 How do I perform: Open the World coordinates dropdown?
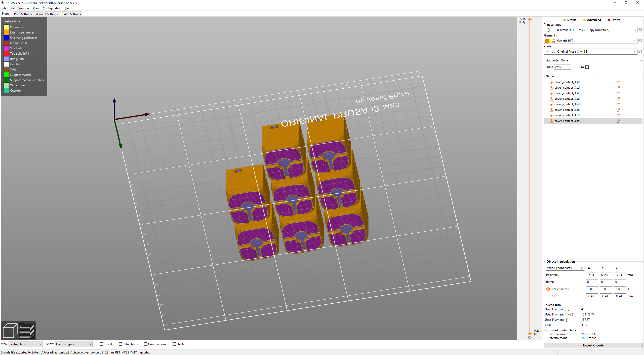pos(565,268)
